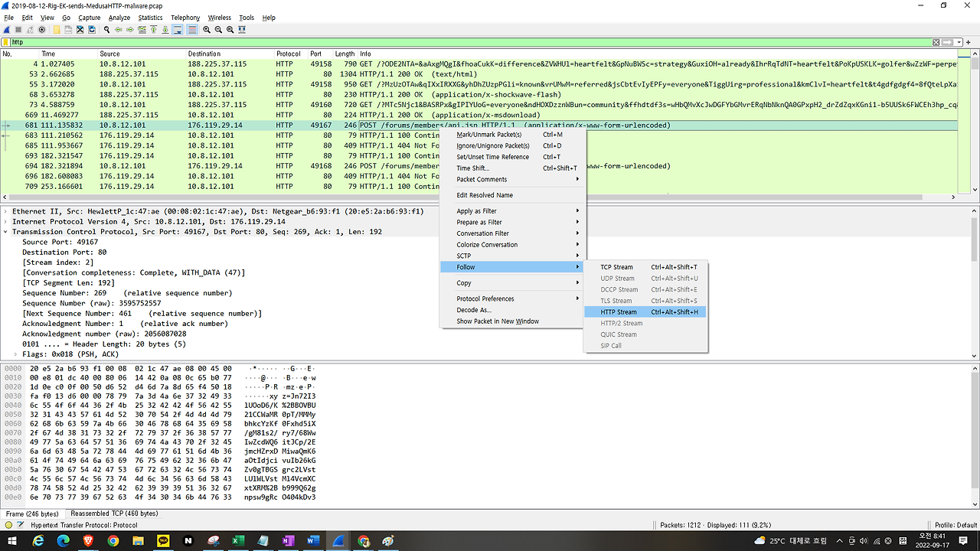Expand the Internet Protocol Version 4 row
980x551 pixels.
6,221
